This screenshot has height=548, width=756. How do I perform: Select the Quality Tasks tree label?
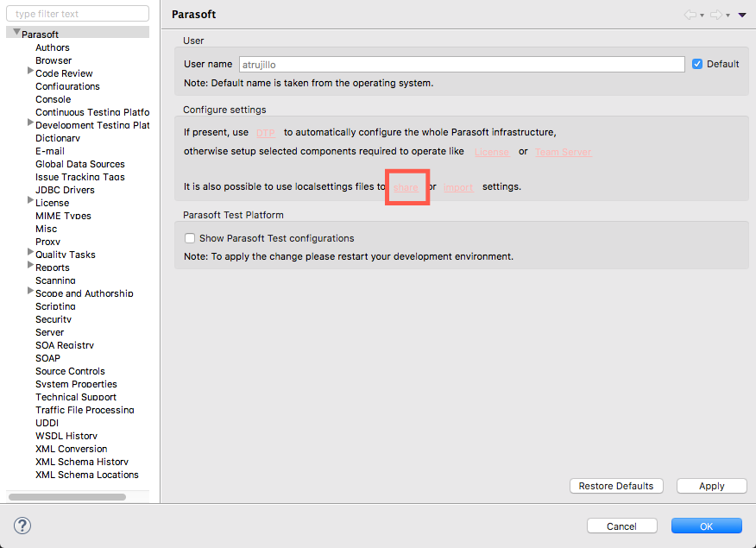click(x=66, y=255)
